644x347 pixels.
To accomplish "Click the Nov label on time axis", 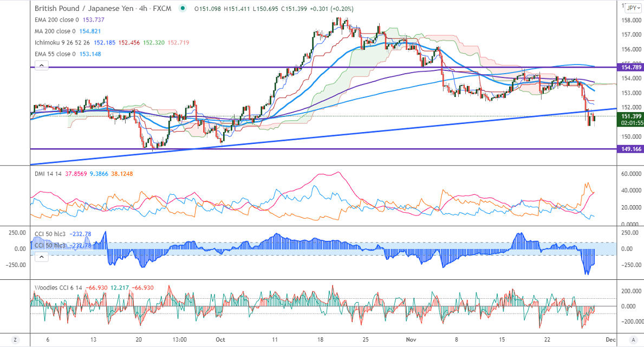I will [x=411, y=339].
